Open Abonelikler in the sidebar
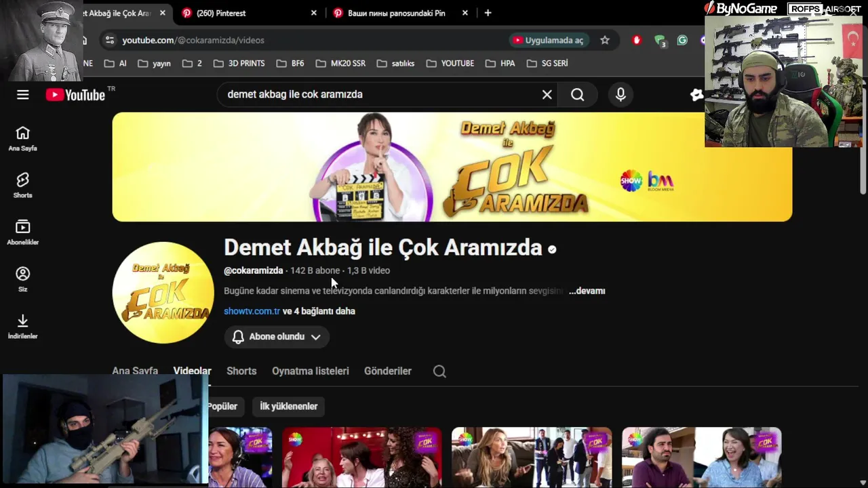This screenshot has height=488, width=868. point(22,232)
